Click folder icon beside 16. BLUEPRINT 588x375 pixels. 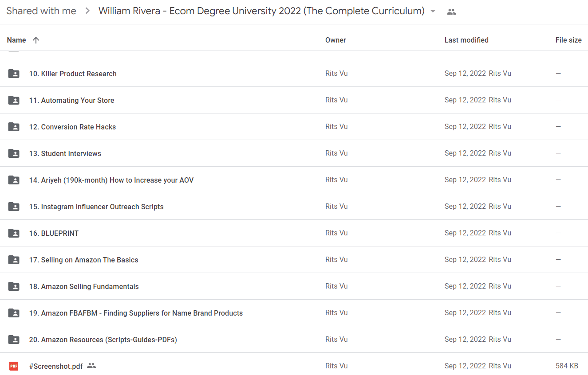click(x=14, y=233)
